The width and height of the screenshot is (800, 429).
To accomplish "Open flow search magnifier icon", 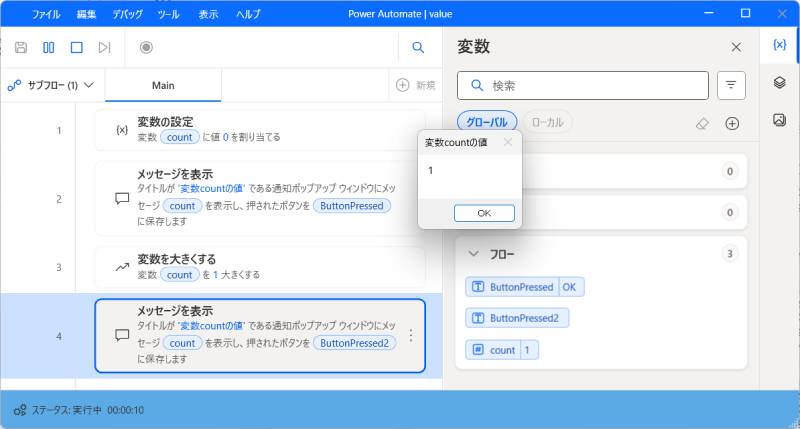I will pyautogui.click(x=418, y=47).
